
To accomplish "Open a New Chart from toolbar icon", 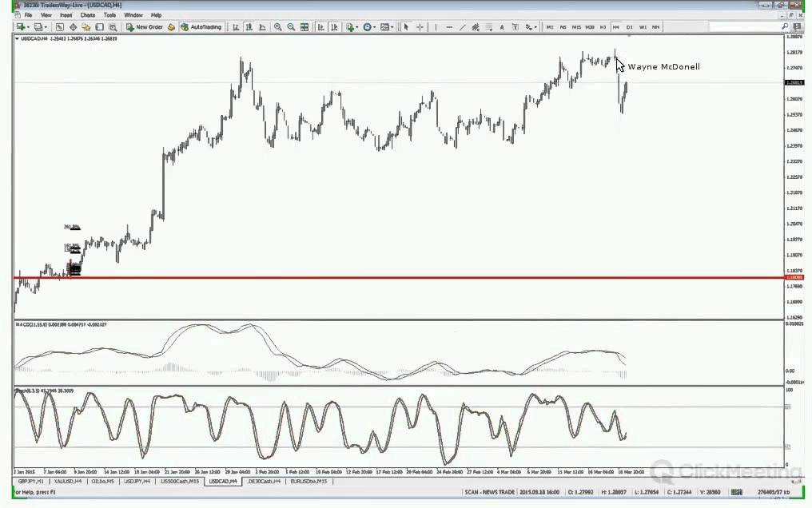I will 21,27.
